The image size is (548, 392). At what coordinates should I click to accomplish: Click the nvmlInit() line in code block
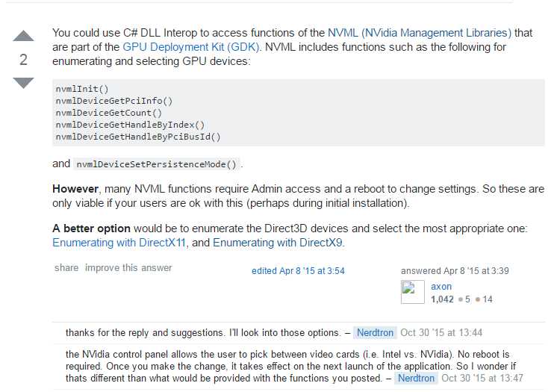82,89
